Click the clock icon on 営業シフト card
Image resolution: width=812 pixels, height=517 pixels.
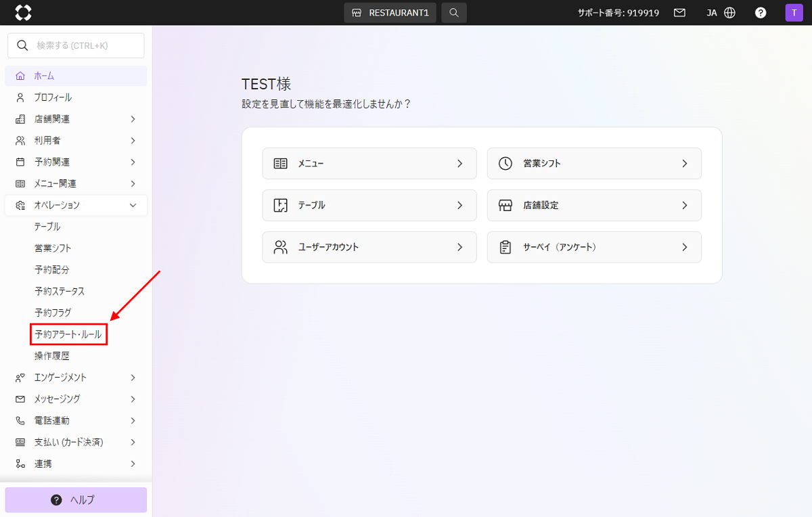coord(505,163)
